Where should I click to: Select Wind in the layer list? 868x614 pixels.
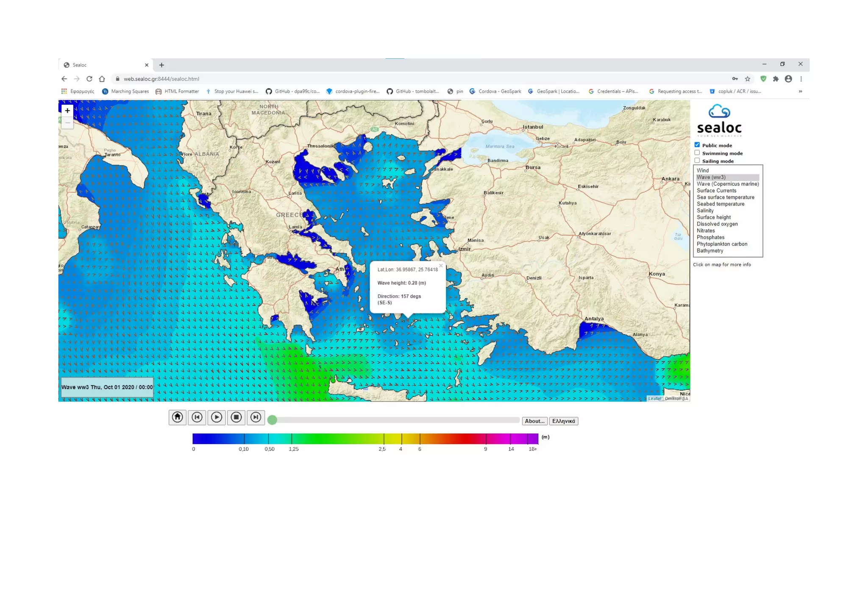tap(703, 170)
